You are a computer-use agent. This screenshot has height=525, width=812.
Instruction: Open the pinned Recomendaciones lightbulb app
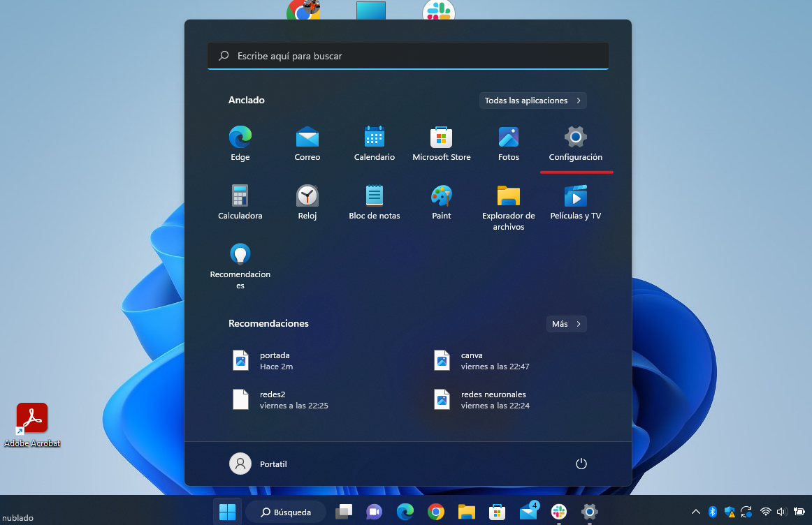pyautogui.click(x=240, y=265)
